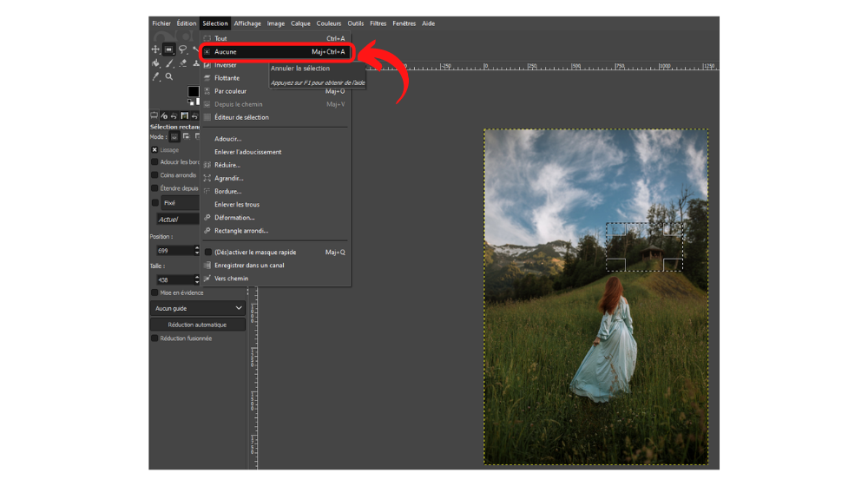Click Vers chemin menu entry

pos(276,279)
